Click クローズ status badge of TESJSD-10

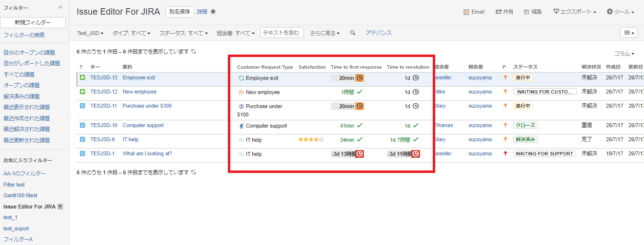[525, 125]
